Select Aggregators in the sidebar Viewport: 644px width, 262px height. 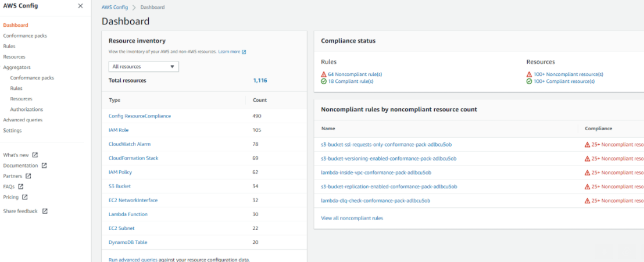(x=17, y=67)
